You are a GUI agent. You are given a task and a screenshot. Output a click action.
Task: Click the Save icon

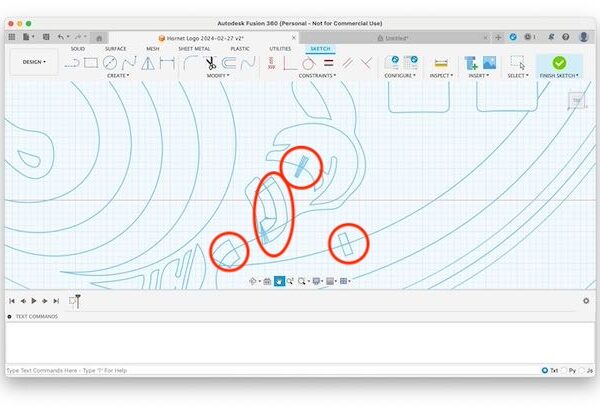[46, 37]
